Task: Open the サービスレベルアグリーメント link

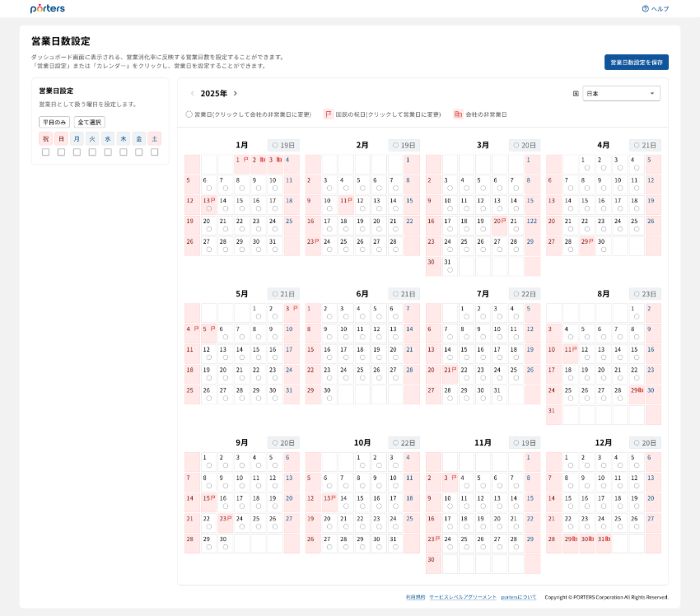Action: pos(463,597)
